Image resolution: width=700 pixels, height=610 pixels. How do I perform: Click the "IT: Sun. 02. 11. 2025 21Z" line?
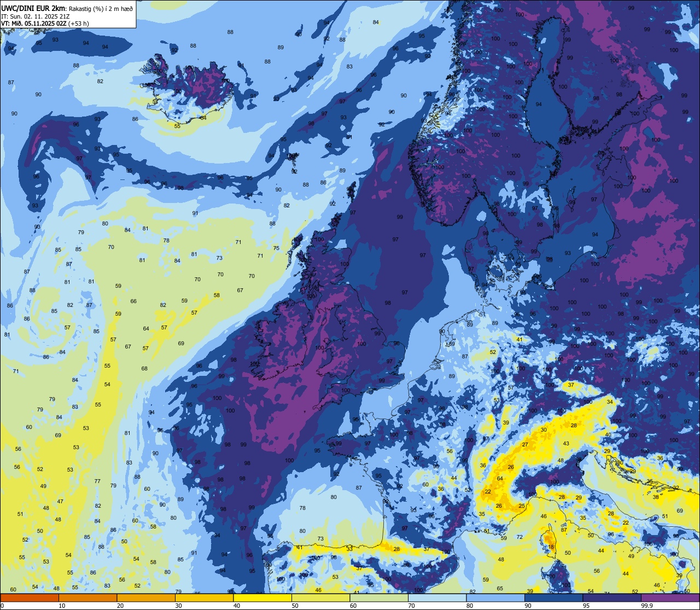coord(34,16)
